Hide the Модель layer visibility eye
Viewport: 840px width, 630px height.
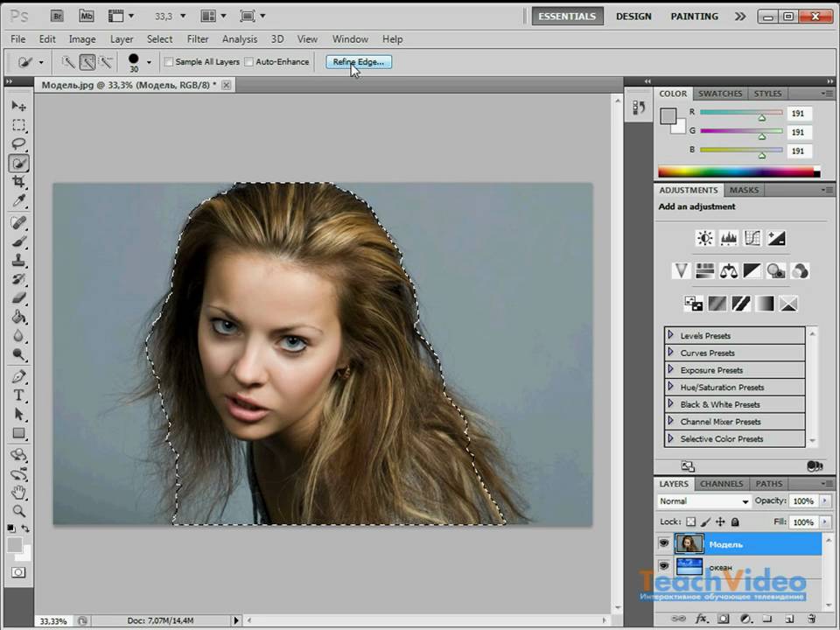[664, 543]
